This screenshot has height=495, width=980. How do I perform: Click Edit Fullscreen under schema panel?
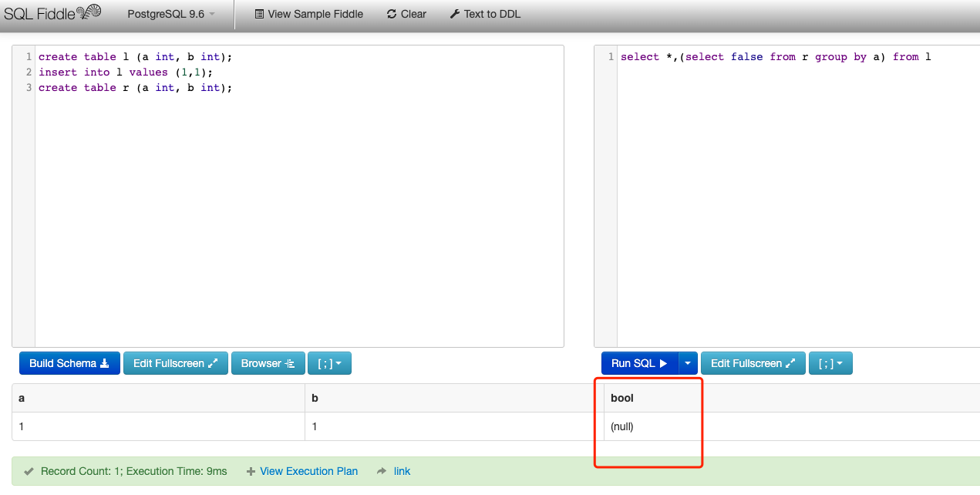[x=176, y=363]
